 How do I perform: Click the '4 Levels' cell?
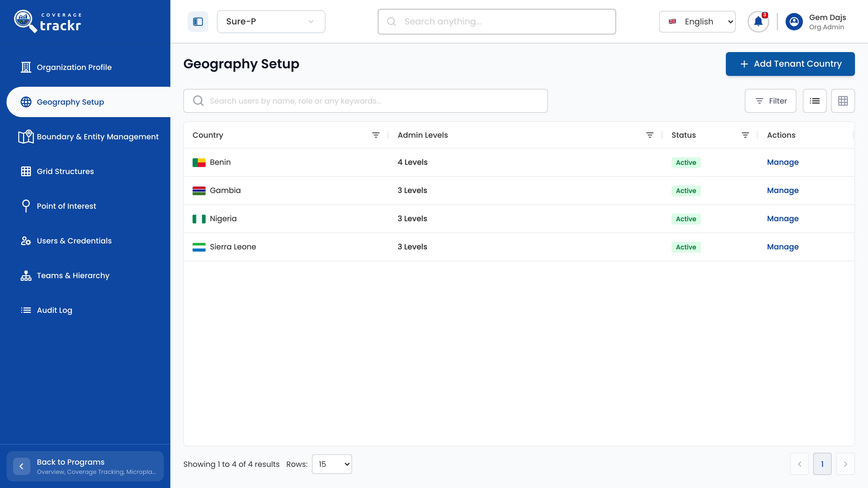[412, 162]
